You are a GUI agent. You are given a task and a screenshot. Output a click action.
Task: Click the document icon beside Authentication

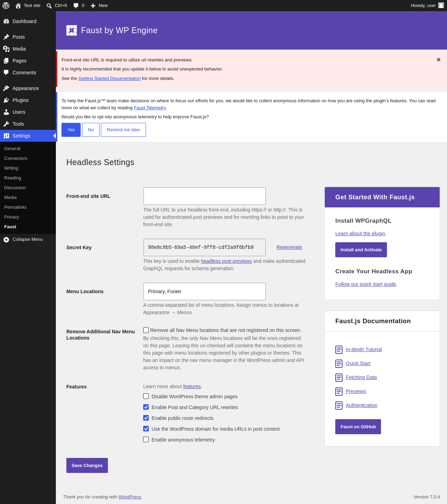click(339, 405)
